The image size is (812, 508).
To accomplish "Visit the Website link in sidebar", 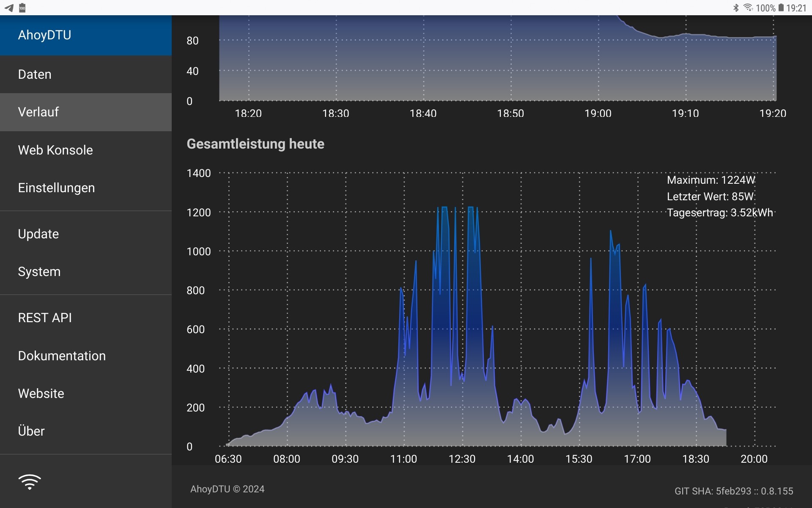I will [41, 394].
